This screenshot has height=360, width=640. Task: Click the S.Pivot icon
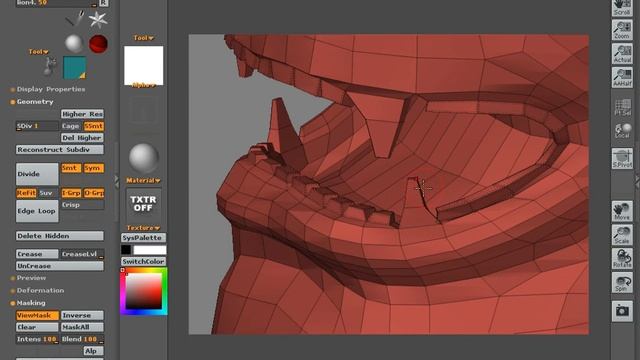[622, 158]
